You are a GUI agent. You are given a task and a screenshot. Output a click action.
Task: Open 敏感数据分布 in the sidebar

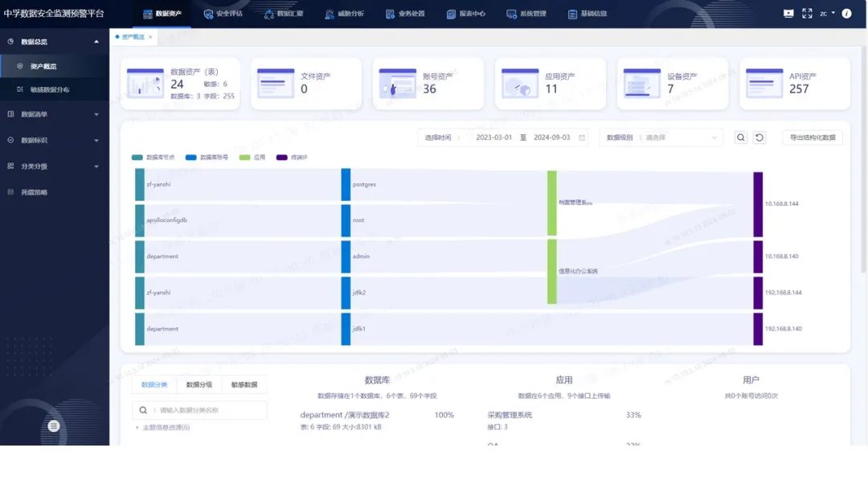[x=50, y=89]
